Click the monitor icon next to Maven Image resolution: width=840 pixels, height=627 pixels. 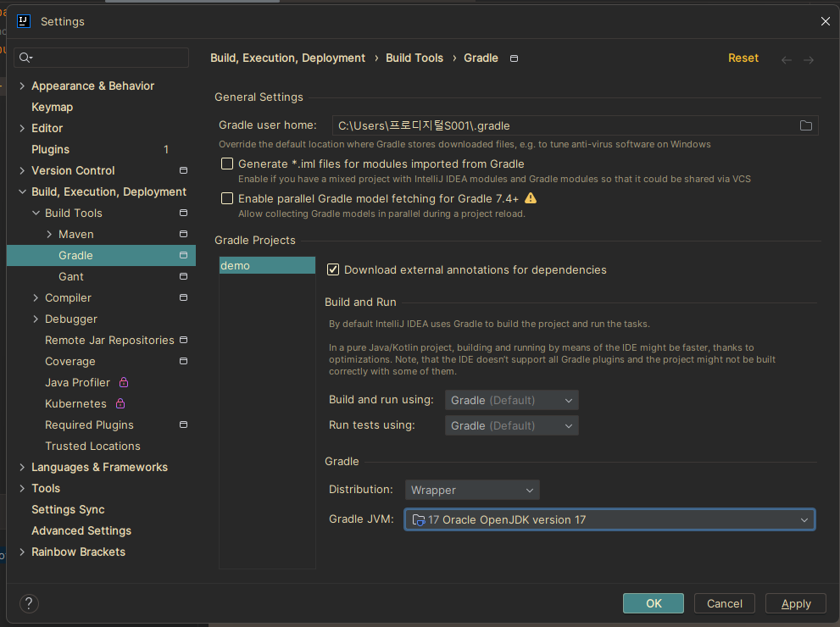click(x=182, y=234)
